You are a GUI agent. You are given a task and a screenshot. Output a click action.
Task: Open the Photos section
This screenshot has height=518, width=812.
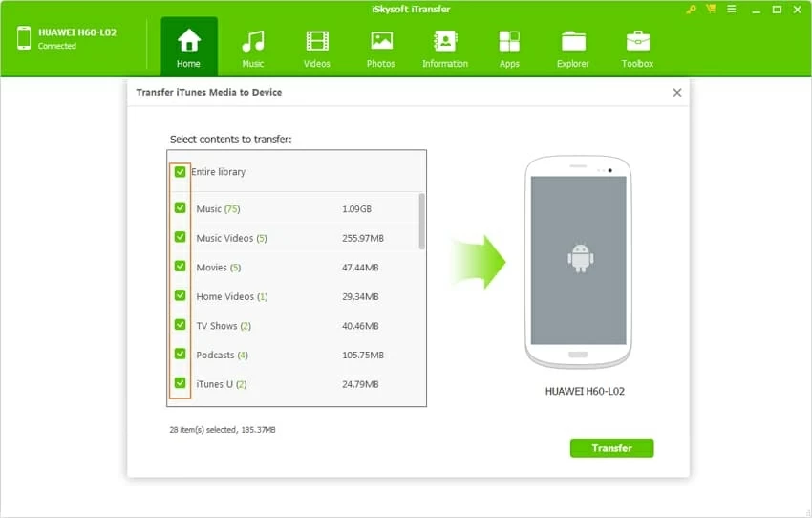380,48
